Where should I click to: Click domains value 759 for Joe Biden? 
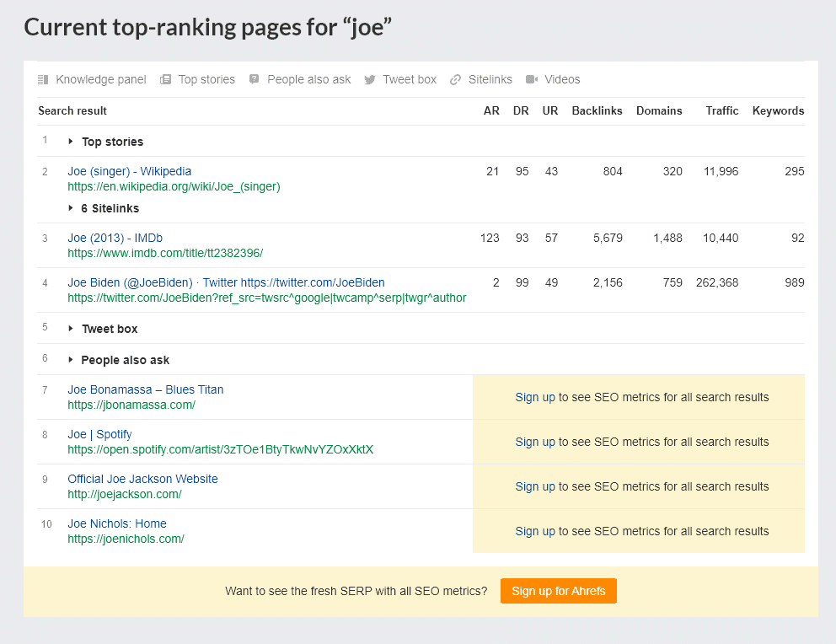tap(673, 282)
